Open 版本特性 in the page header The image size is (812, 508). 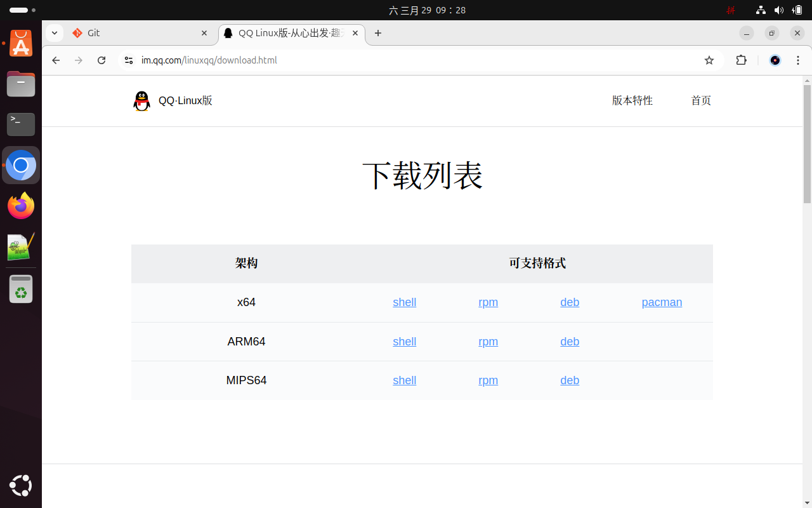[x=632, y=100]
